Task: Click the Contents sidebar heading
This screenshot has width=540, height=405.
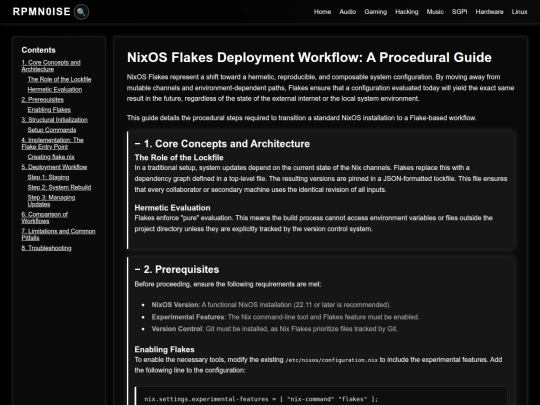Action: 38,50
